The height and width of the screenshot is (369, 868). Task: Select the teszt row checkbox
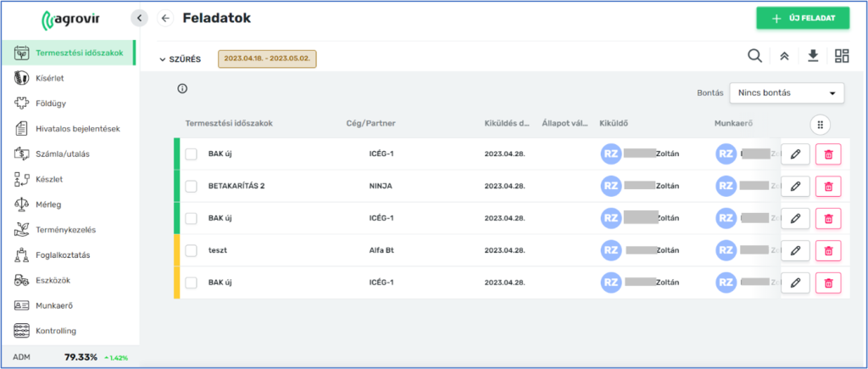(x=191, y=251)
